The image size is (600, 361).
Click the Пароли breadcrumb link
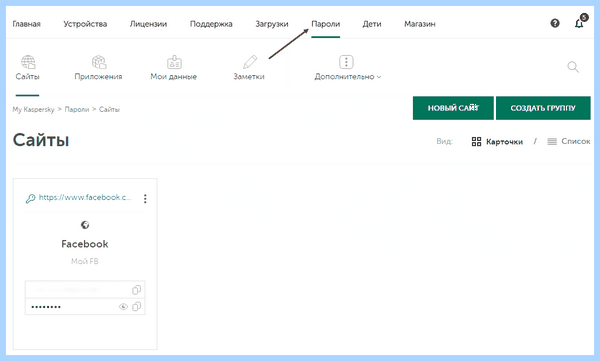[x=77, y=109]
